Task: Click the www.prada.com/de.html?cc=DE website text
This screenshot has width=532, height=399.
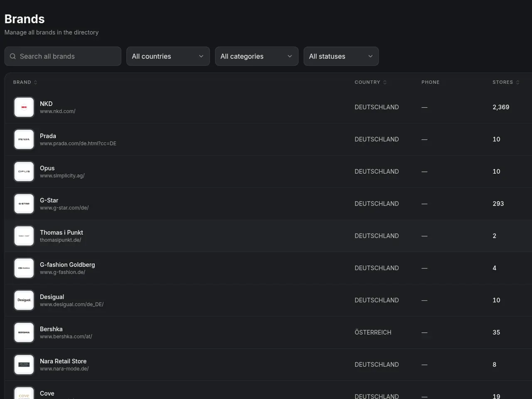Action: (78, 143)
